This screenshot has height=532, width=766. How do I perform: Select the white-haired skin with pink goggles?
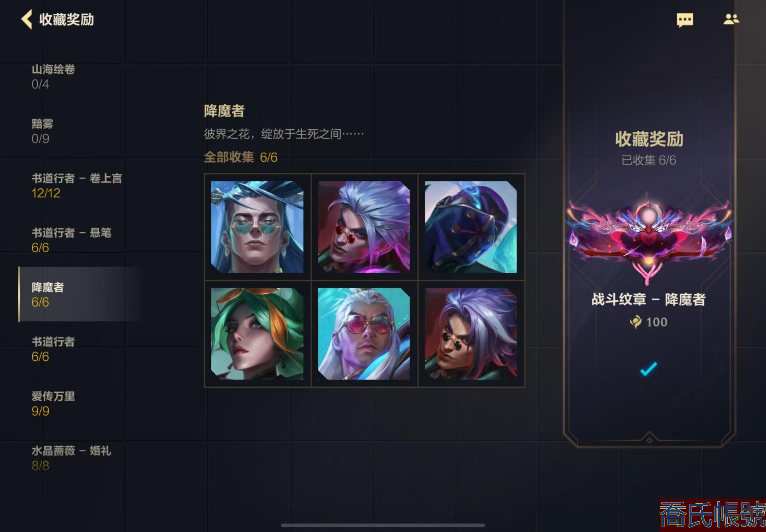(x=364, y=334)
